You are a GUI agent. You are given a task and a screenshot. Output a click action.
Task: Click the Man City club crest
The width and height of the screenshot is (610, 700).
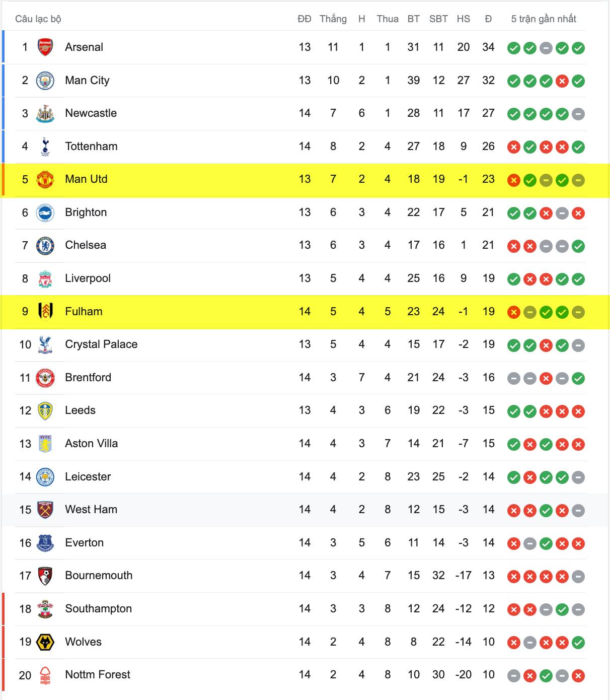(x=45, y=81)
